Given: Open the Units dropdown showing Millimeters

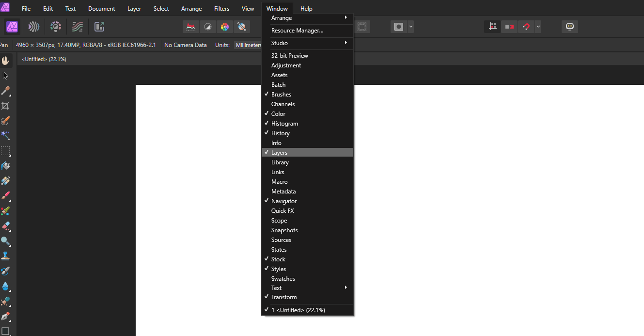Looking at the screenshot, I should [248, 45].
